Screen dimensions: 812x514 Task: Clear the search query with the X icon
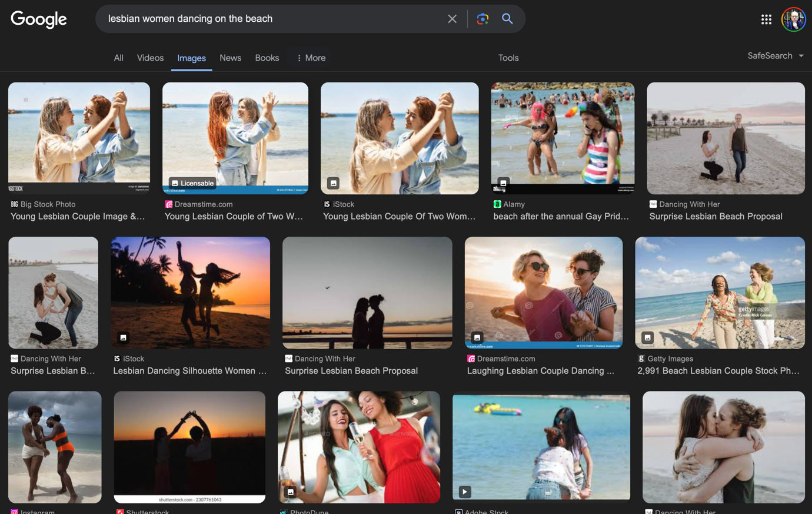point(452,18)
